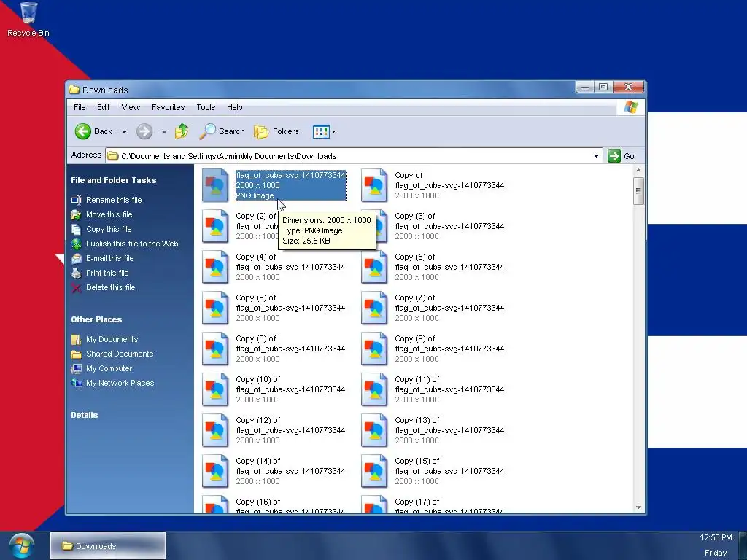Viewport: 747px width, 560px height.
Task: Select the Copy (10) of flag_of_cuba icon
Action: [215, 390]
